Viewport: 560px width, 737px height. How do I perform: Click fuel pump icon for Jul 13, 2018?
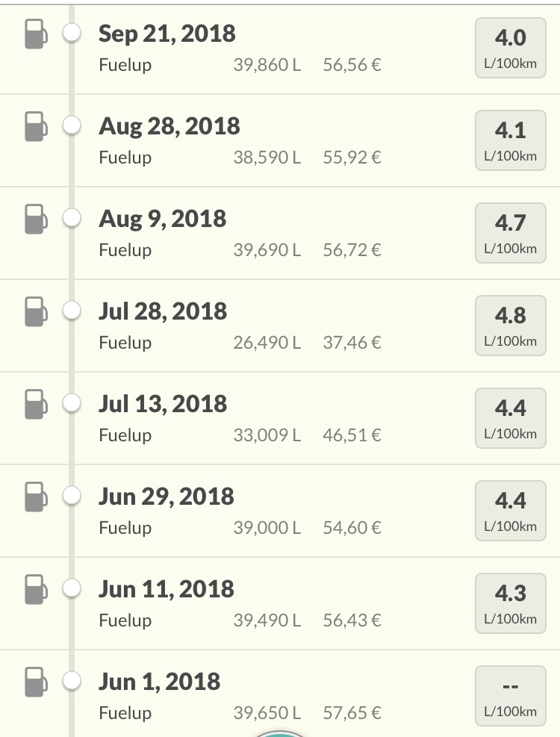point(36,405)
